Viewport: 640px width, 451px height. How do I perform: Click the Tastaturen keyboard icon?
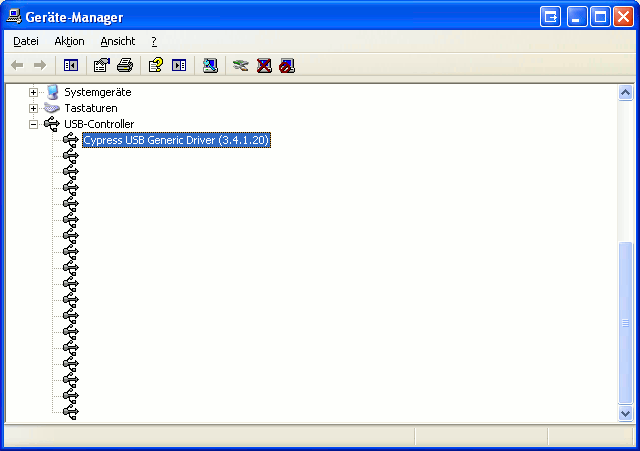tap(52, 108)
